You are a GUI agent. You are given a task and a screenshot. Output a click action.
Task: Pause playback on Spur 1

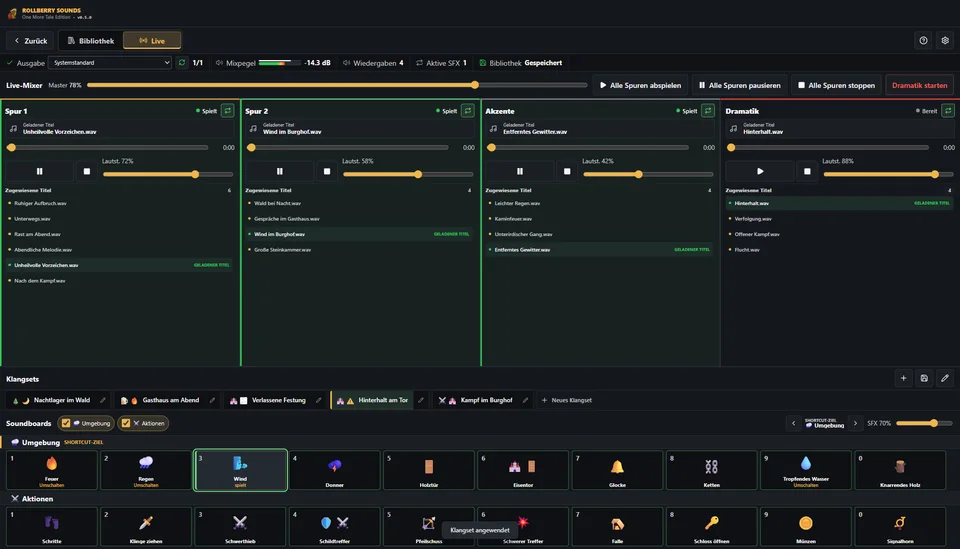pyautogui.click(x=39, y=171)
